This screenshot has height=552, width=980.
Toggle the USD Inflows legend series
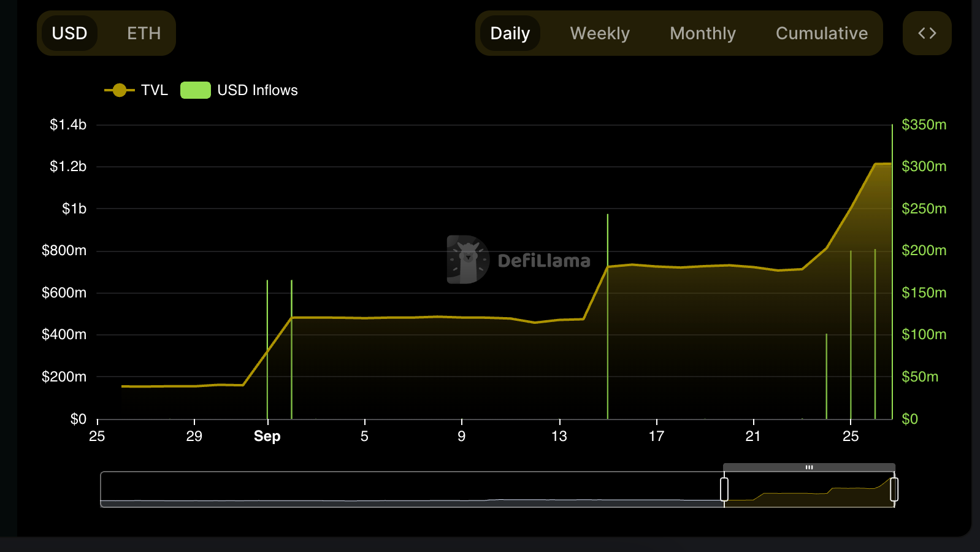[x=239, y=90]
